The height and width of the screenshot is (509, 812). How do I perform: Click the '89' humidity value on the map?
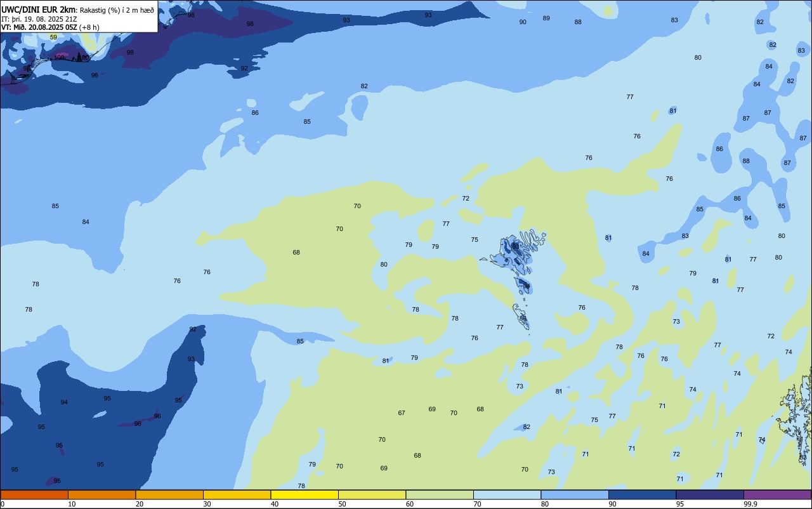tap(546, 18)
